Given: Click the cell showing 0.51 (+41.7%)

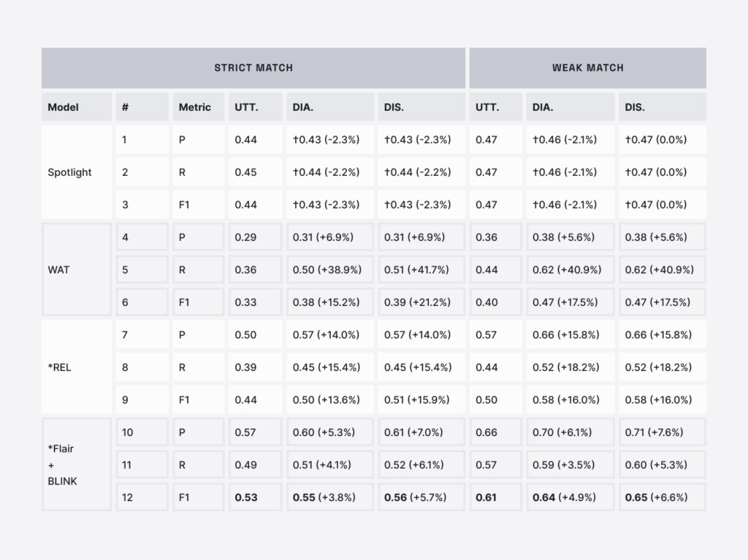Looking at the screenshot, I should (x=421, y=269).
